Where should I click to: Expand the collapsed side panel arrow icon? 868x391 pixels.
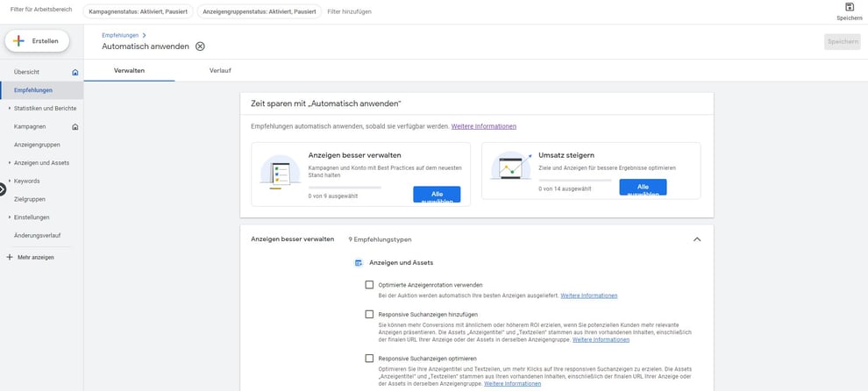coord(3,188)
